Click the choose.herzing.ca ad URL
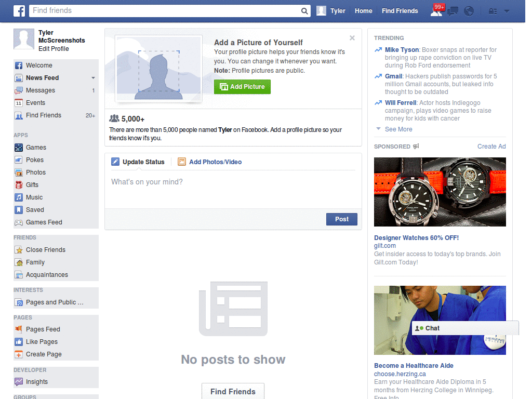The image size is (532, 399). 400,374
